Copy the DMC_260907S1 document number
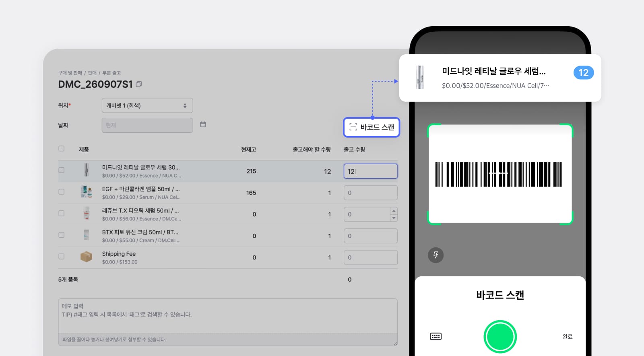The height and width of the screenshot is (356, 644). [139, 84]
